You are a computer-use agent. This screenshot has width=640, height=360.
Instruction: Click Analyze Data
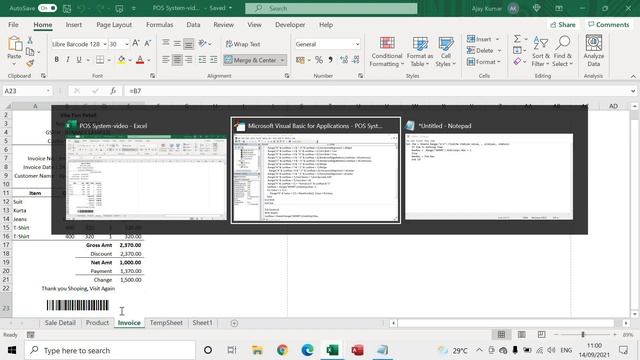(x=594, y=51)
